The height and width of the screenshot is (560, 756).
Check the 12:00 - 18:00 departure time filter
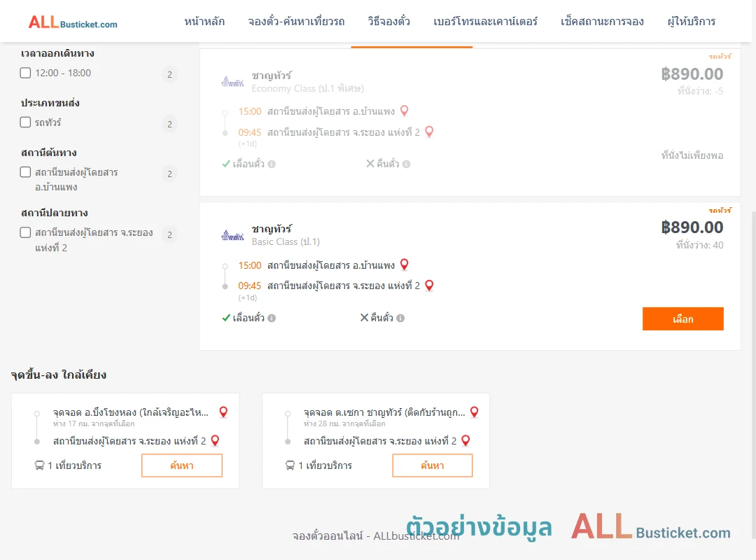(x=26, y=73)
